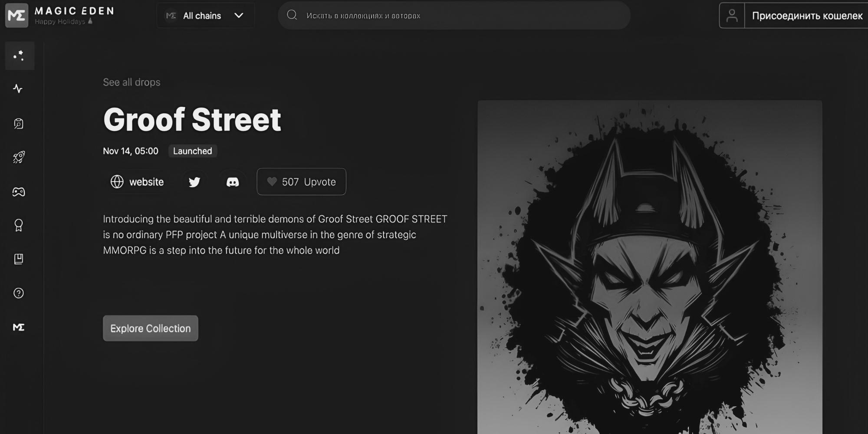This screenshot has width=868, height=434.
Task: Open the Drops section via the sparkles icon
Action: 19,56
